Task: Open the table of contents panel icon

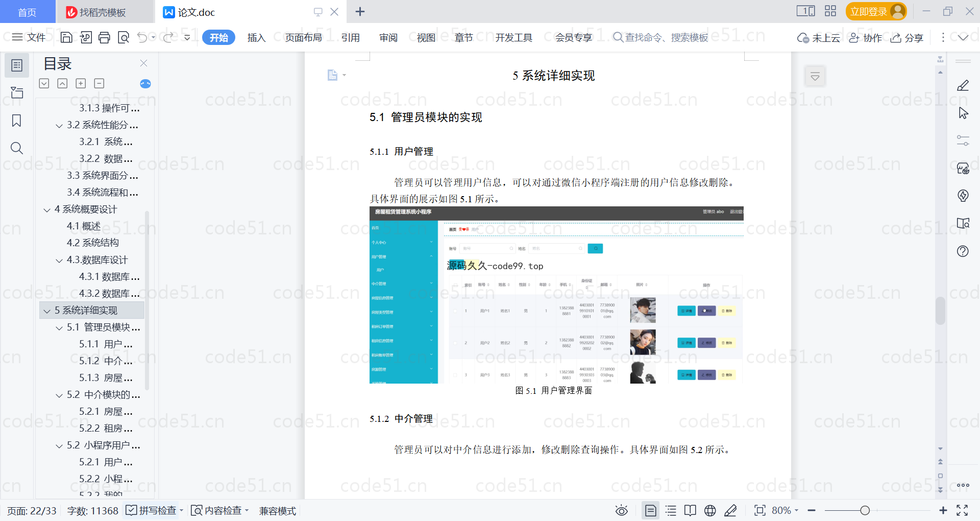Action: point(17,65)
